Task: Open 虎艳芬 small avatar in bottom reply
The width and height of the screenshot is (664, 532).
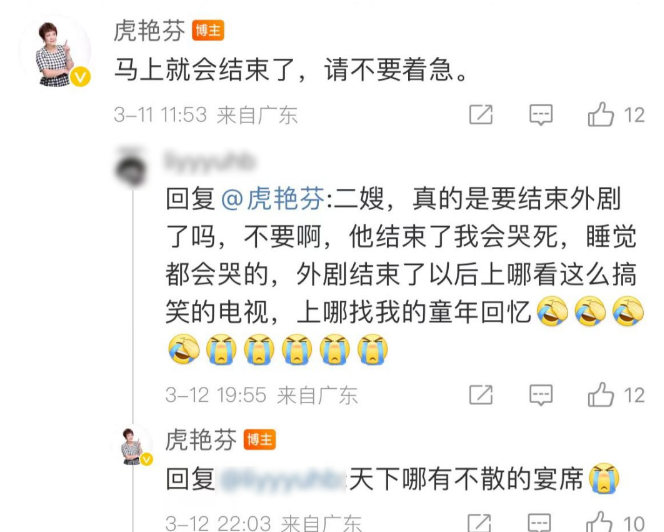Action: click(x=132, y=446)
